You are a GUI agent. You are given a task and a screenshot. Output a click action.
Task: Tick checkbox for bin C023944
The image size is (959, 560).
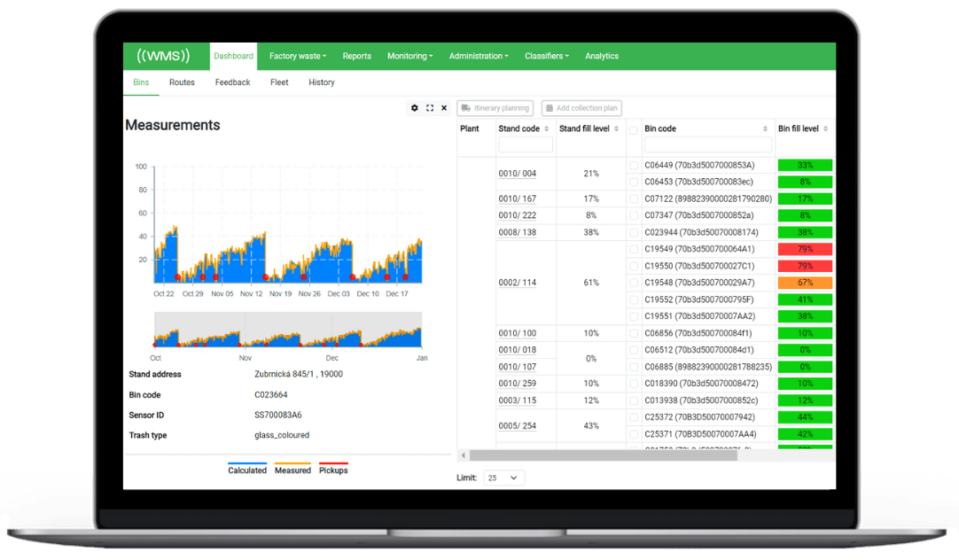tap(634, 233)
